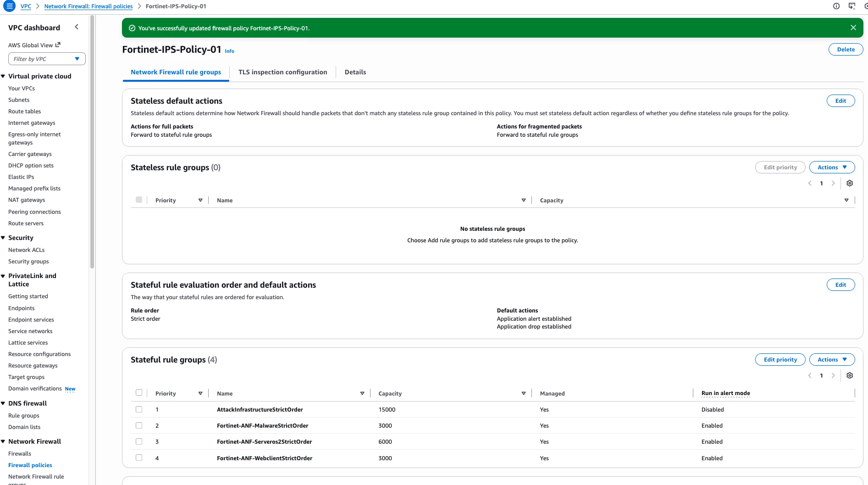Edit the Stateless default actions
The image size is (868, 485).
click(x=840, y=101)
